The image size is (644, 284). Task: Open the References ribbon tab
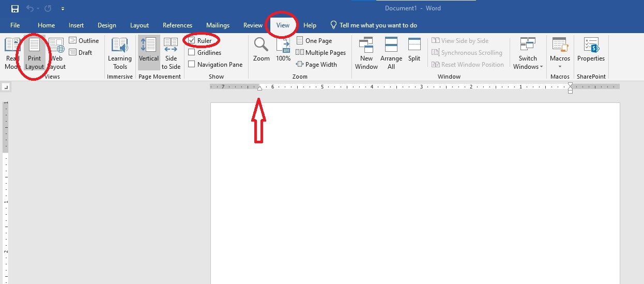click(x=177, y=25)
